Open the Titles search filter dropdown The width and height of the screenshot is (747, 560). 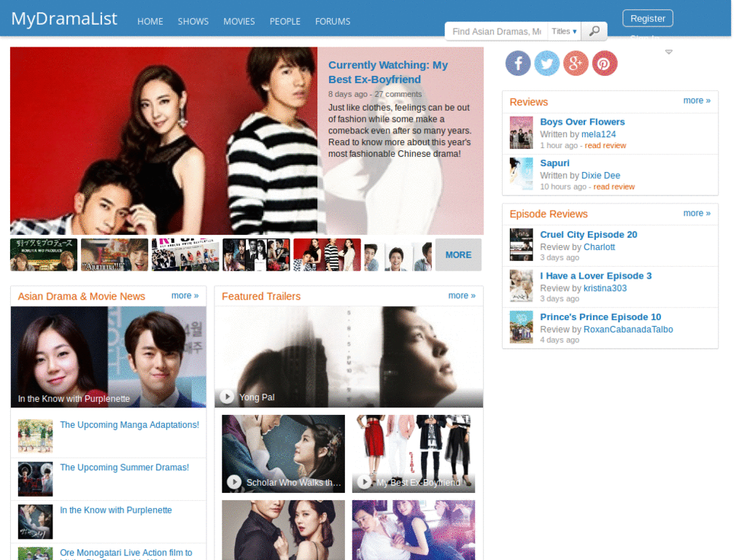[563, 31]
